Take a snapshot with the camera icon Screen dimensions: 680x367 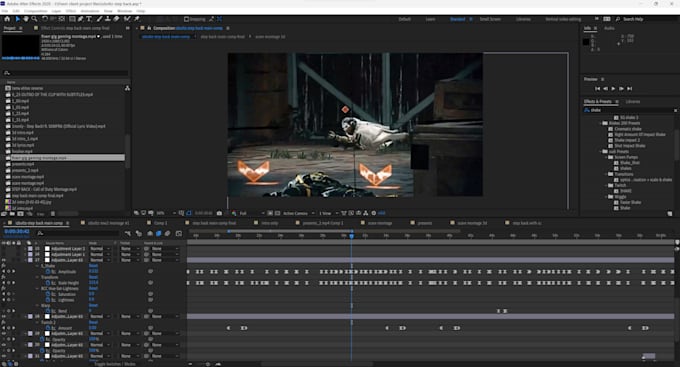(x=219, y=213)
